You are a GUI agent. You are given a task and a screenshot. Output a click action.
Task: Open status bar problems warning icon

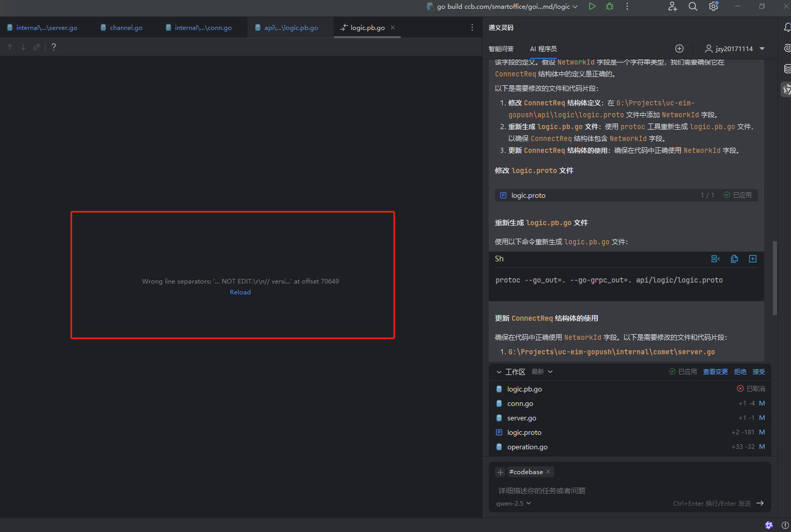pos(785,525)
